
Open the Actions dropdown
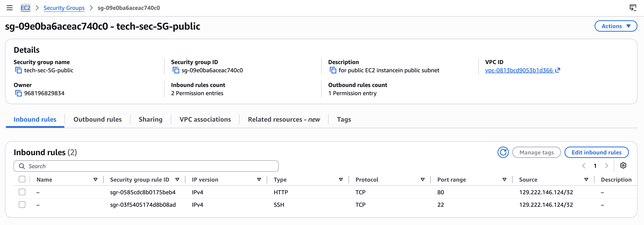click(616, 26)
